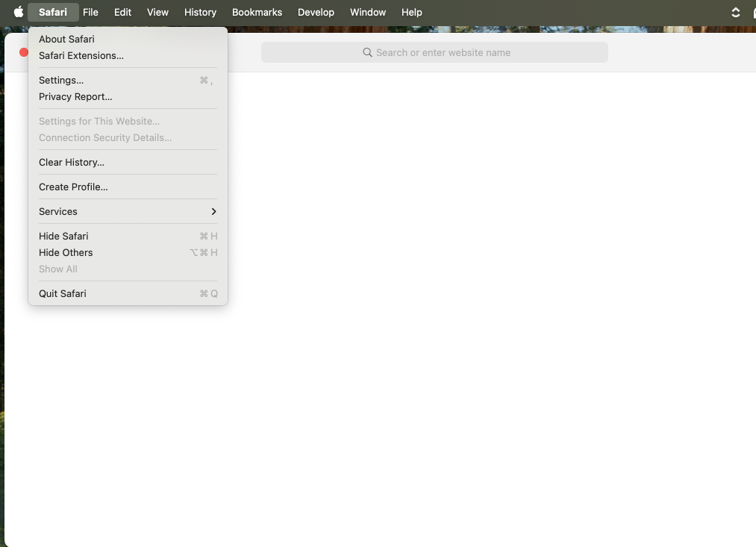Viewport: 756px width, 547px height.
Task: Click the menu bar switcher arrows icon
Action: 735,13
